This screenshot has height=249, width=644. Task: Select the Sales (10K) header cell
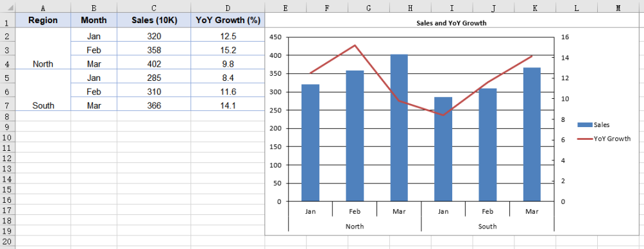pos(154,20)
